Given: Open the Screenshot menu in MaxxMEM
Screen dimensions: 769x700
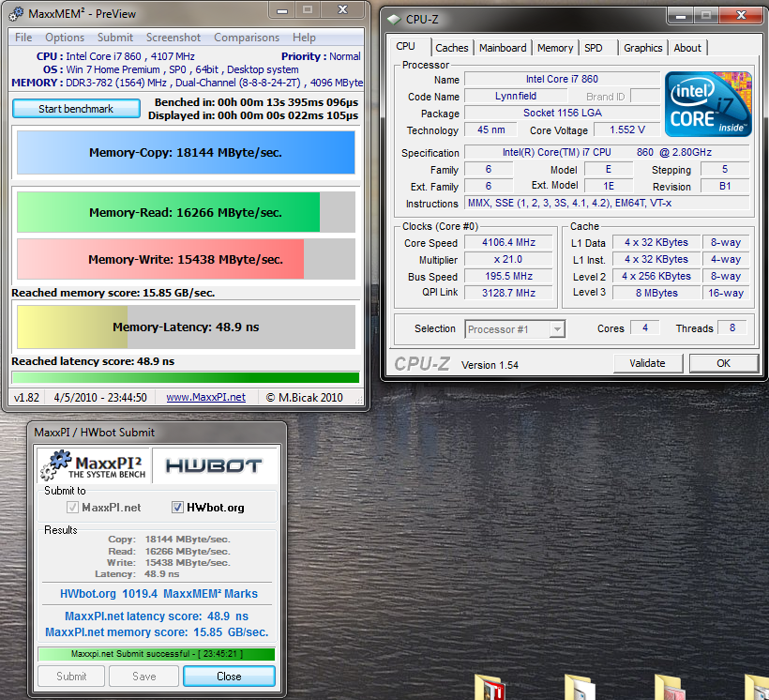Looking at the screenshot, I should point(173,38).
